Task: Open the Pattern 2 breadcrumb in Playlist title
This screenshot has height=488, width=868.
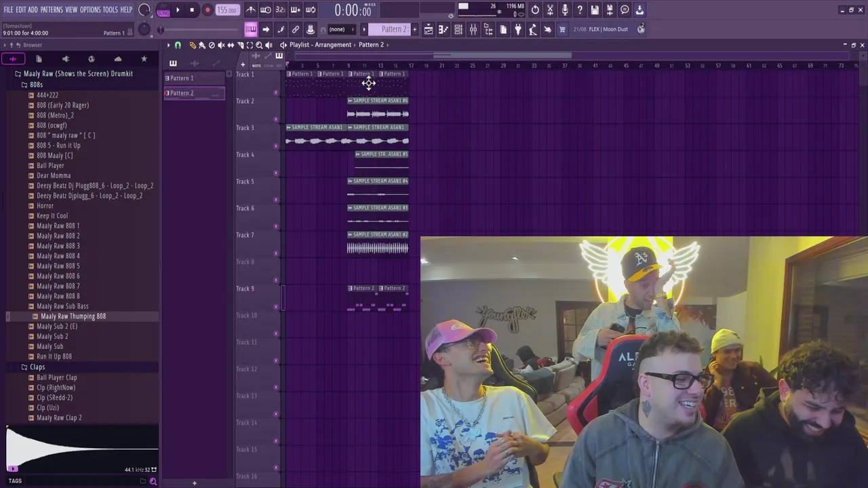Action: 371,45
